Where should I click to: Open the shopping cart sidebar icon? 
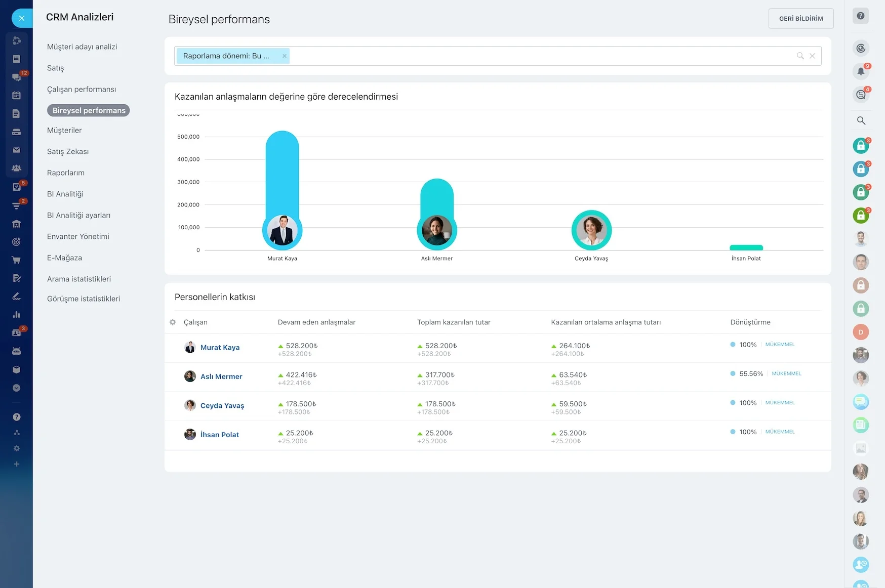tap(16, 260)
